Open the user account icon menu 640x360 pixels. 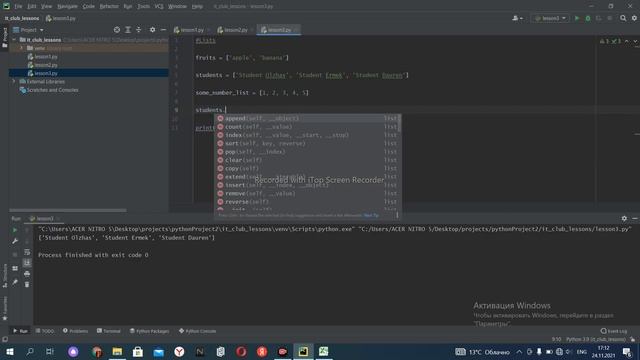click(x=517, y=18)
